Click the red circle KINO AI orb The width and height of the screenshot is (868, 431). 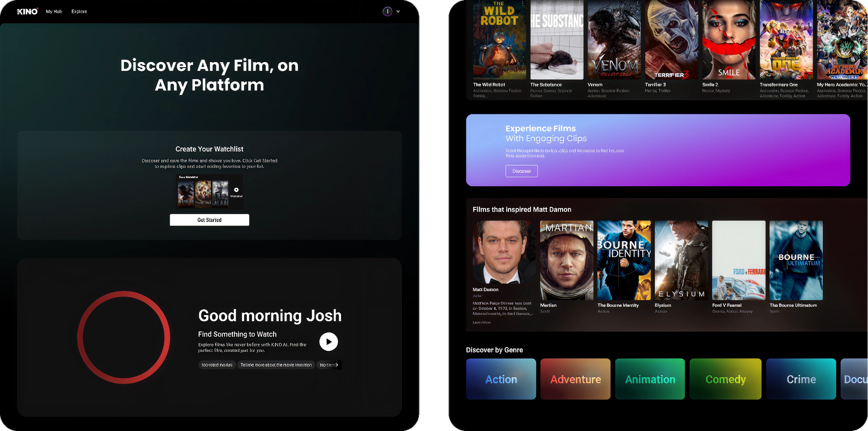click(x=124, y=337)
